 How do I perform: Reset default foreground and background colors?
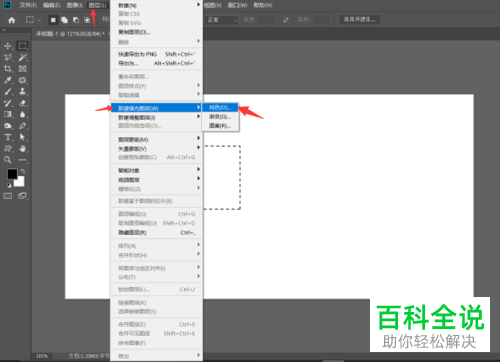[x=9, y=185]
